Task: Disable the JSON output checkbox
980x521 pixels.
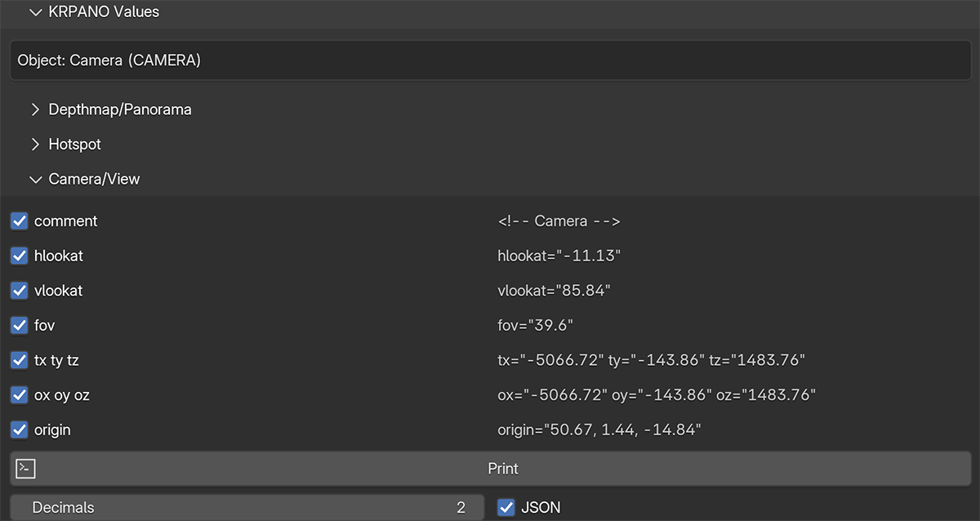Action: (x=506, y=507)
